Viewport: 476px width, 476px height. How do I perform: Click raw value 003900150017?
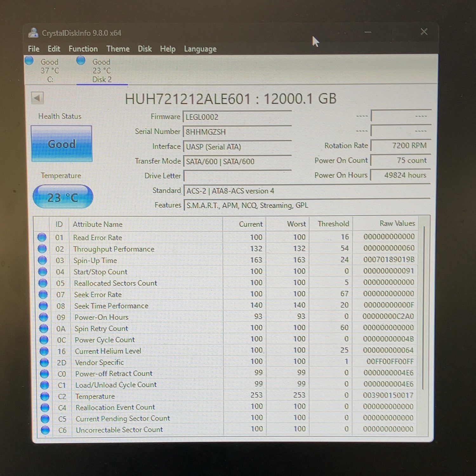388,395
